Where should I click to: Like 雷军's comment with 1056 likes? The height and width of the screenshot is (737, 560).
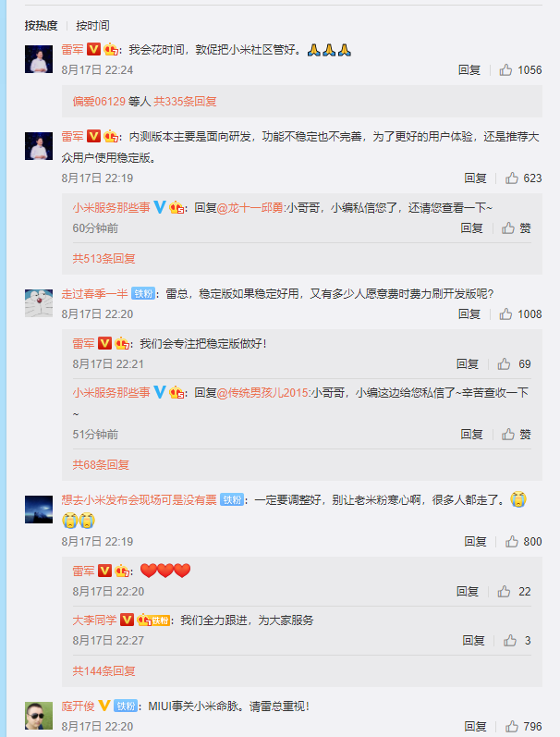click(x=520, y=70)
